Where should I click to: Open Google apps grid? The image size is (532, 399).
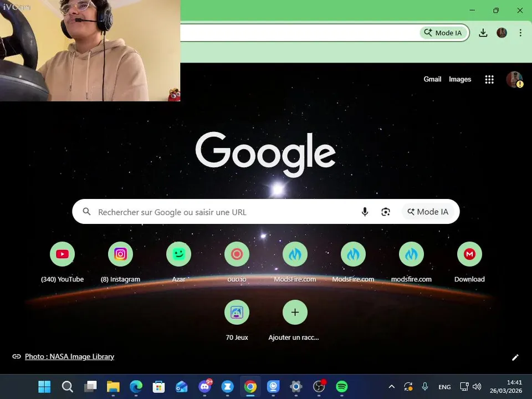(x=489, y=79)
